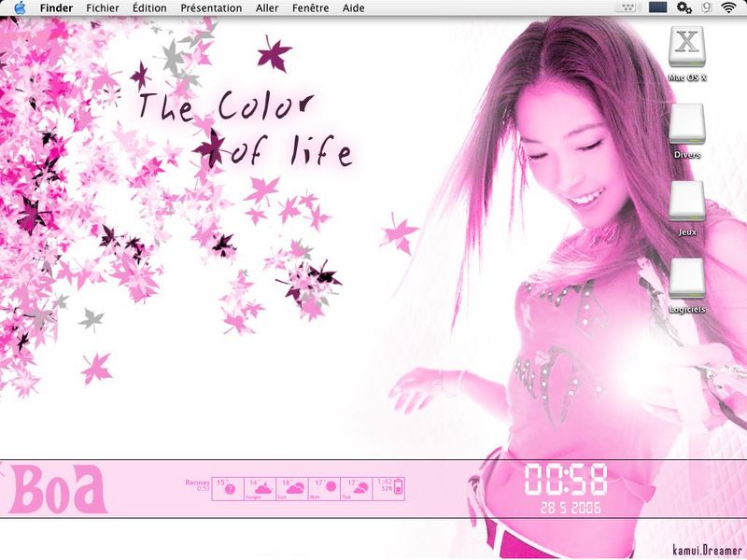The image size is (747, 560).
Task: Click the Tonight 14° forecast cell
Action: [x=260, y=488]
